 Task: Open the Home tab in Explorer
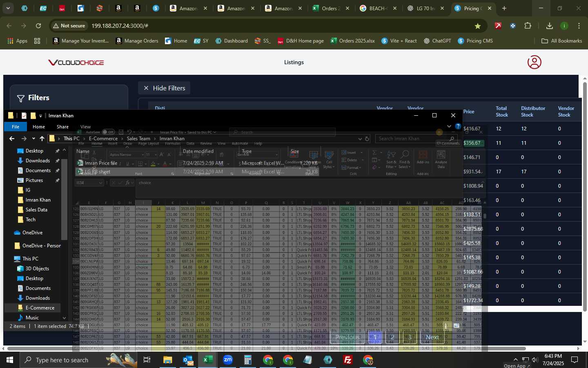tap(39, 127)
